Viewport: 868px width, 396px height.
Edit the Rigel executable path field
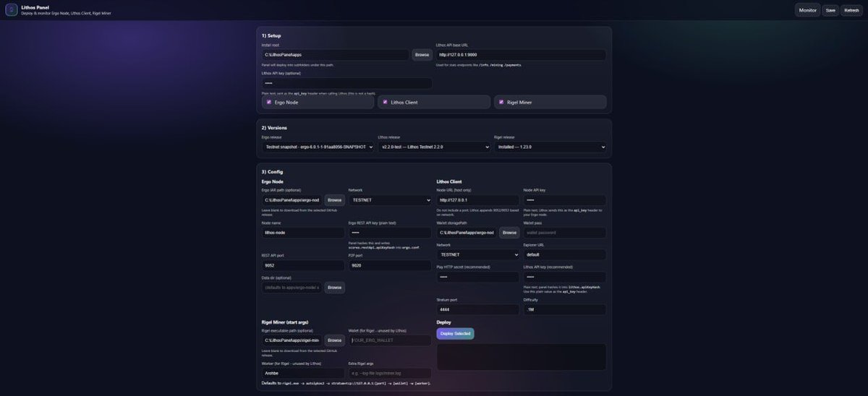pos(292,340)
